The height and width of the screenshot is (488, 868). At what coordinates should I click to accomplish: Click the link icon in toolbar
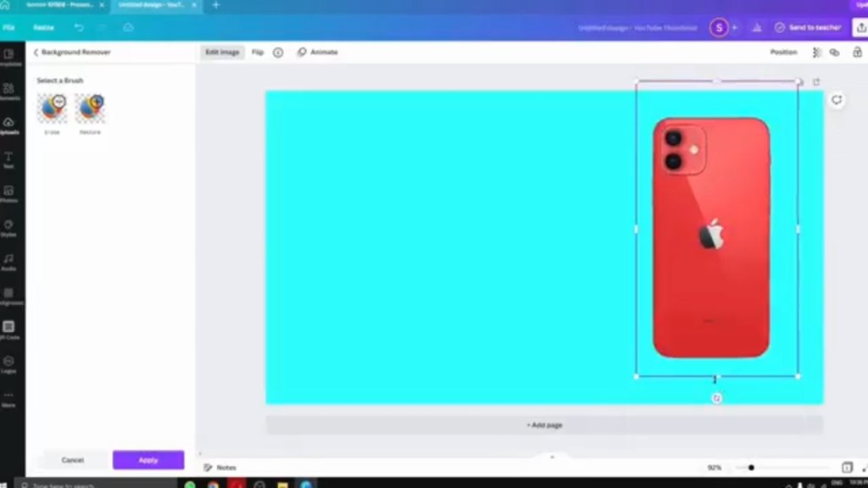(834, 52)
